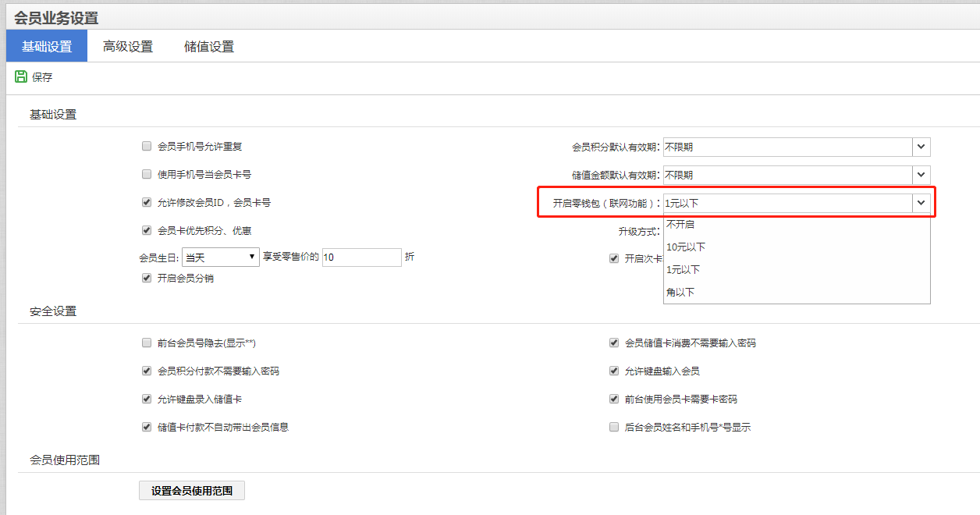Screen dimensions: 980x515
Task: Click the 设置会员使用范围 button
Action: (192, 491)
